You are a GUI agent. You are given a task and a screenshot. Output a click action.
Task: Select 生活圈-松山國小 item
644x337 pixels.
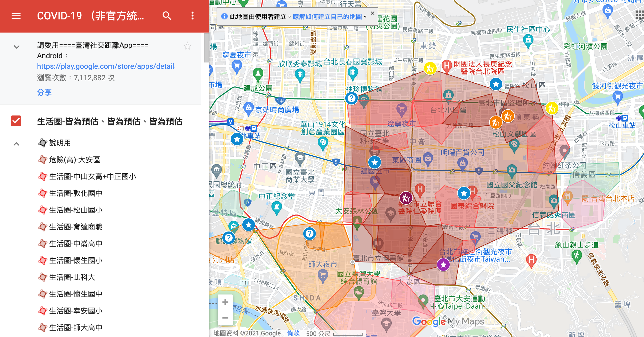76,210
